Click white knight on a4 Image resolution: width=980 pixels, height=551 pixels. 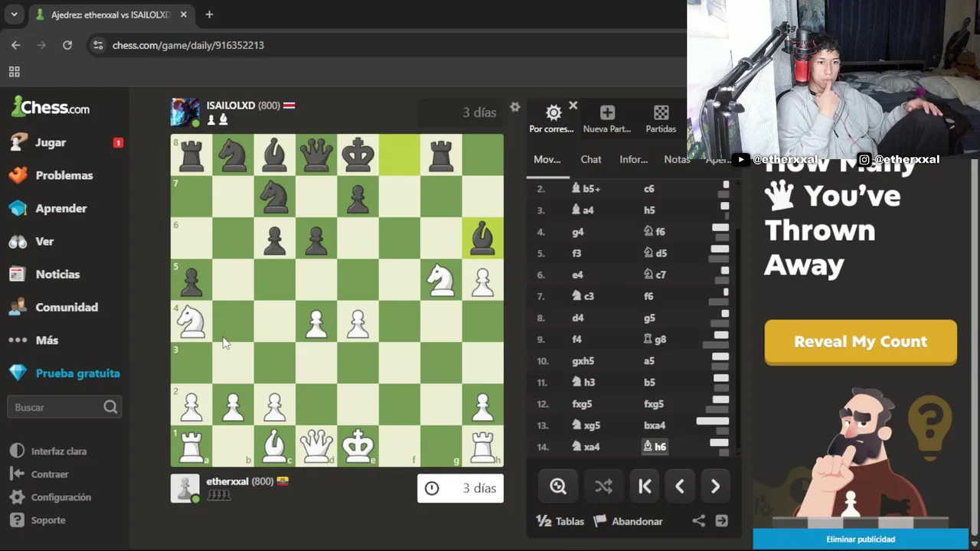pos(191,322)
